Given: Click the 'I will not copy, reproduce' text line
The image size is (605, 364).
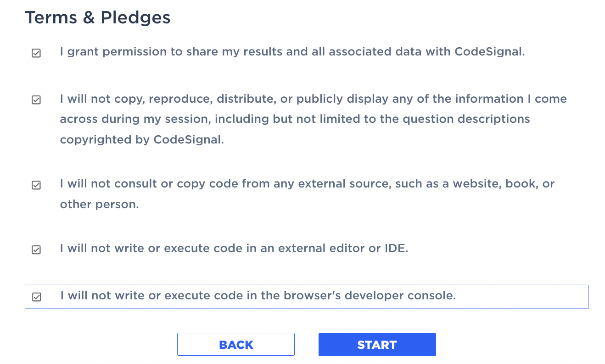Looking at the screenshot, I should click(x=314, y=99).
